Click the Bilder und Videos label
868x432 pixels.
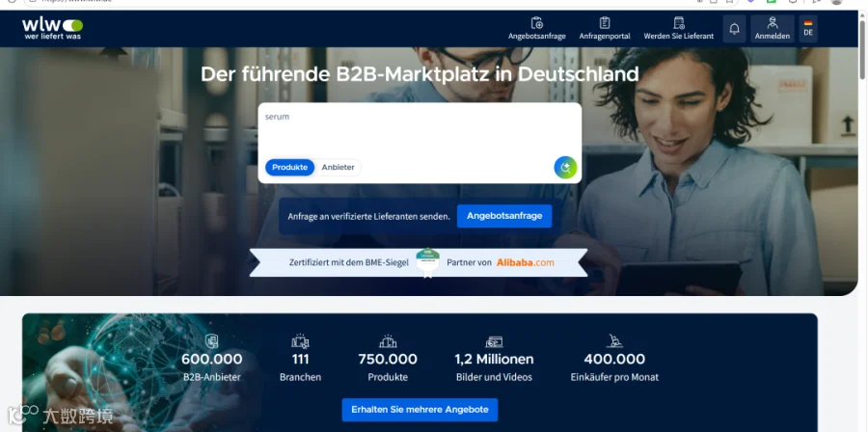point(494,378)
